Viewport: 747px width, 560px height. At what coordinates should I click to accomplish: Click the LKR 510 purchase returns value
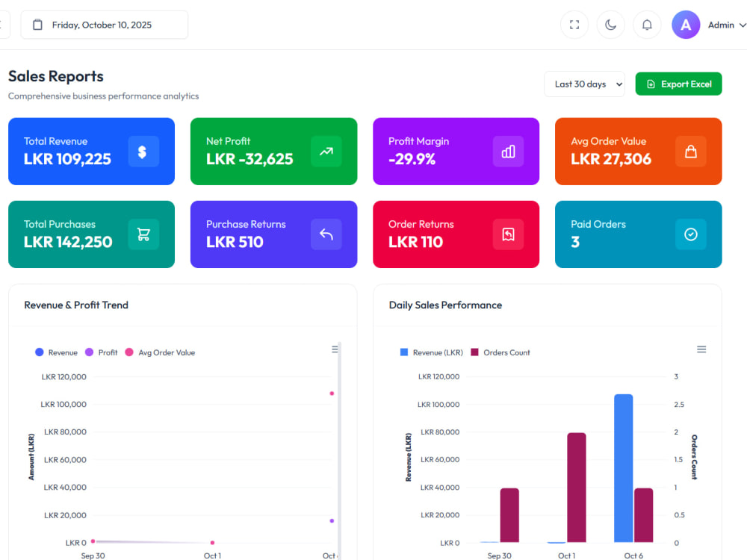pos(235,242)
